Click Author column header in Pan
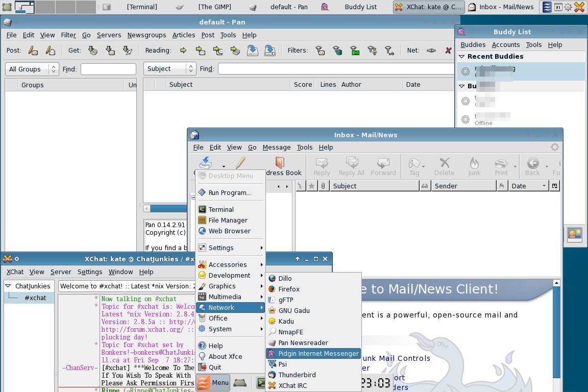588x392 pixels. click(x=370, y=85)
